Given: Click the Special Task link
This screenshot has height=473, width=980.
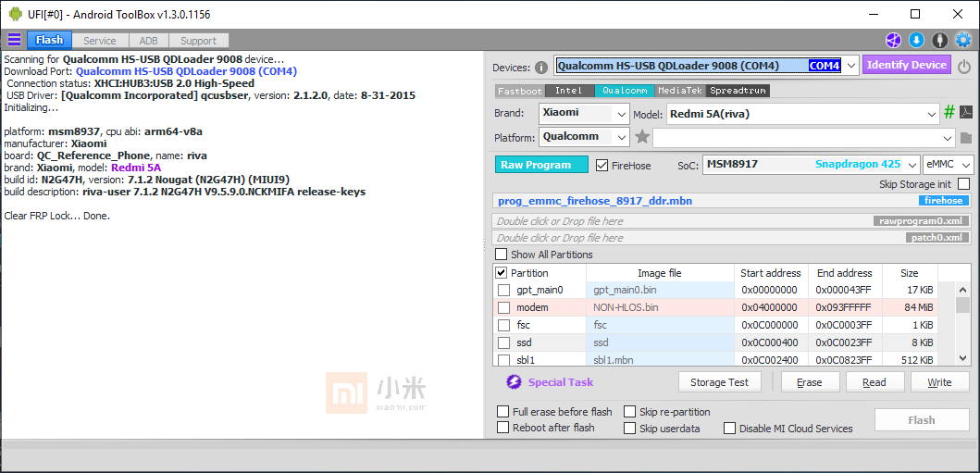Looking at the screenshot, I should coord(561,382).
